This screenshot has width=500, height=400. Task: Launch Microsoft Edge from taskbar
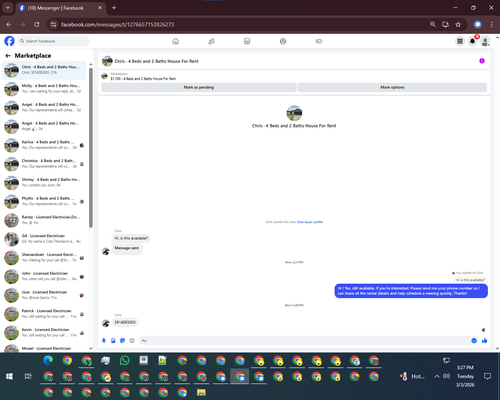click(48, 360)
